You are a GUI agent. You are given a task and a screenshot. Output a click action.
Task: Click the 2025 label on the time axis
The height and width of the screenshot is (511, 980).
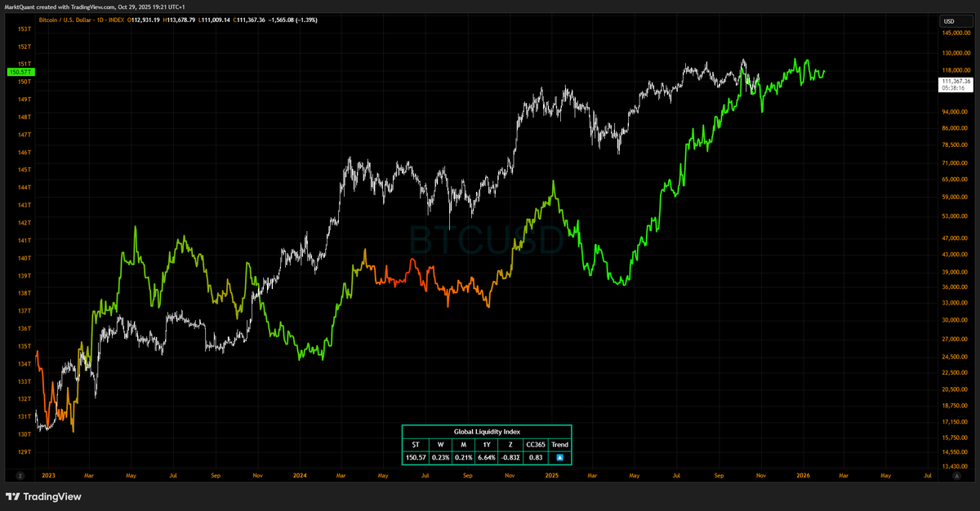(551, 474)
